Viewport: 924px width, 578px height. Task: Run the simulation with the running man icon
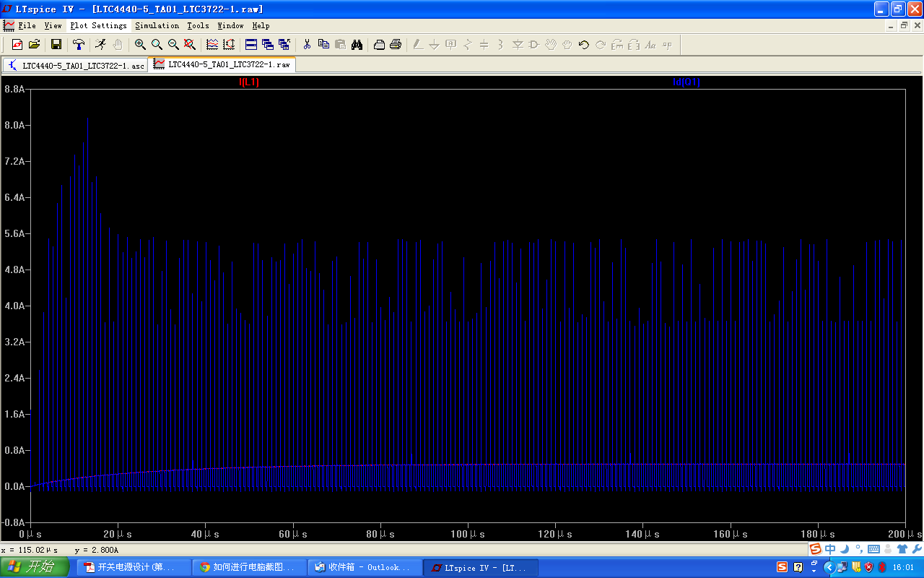click(x=100, y=45)
